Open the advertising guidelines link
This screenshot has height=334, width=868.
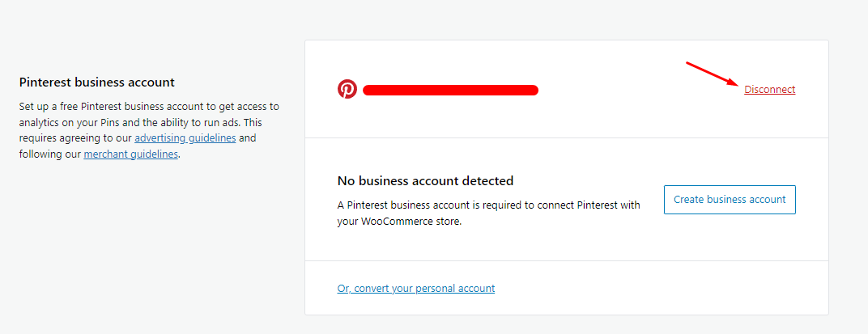click(185, 137)
